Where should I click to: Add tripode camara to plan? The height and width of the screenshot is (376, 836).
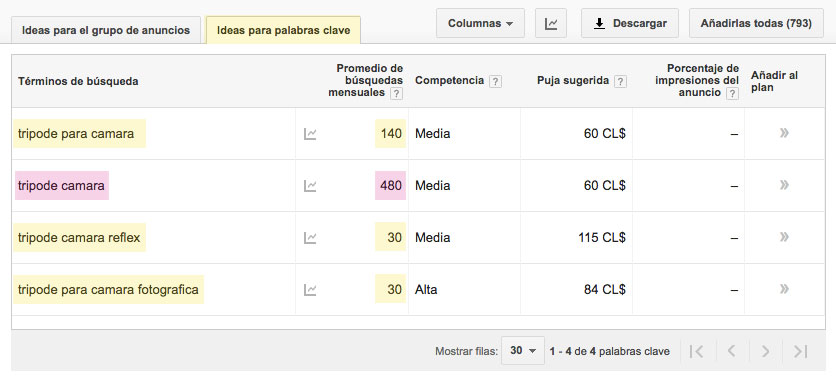(784, 185)
